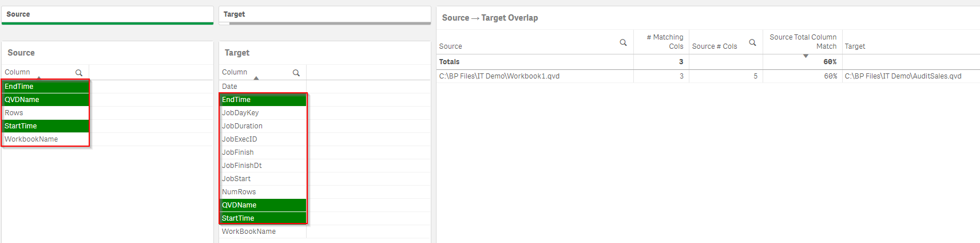Open the Target filter bar at top
The height and width of the screenshot is (243, 980).
[x=325, y=15]
